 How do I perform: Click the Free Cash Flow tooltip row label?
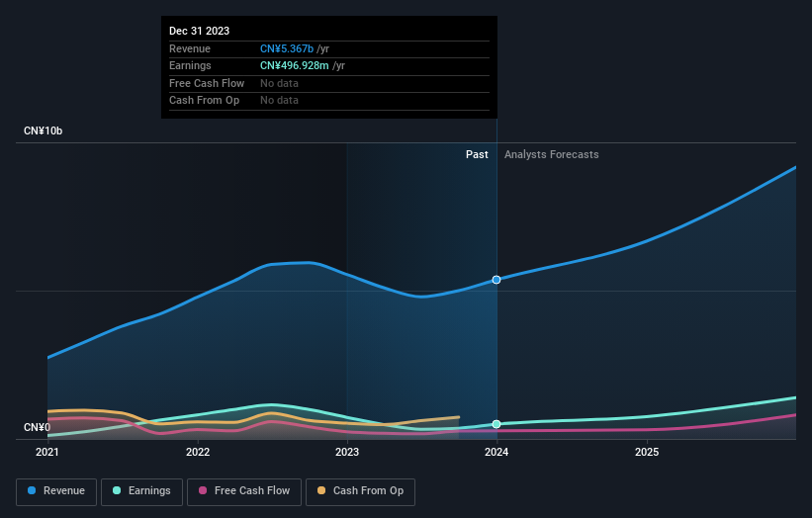click(207, 83)
